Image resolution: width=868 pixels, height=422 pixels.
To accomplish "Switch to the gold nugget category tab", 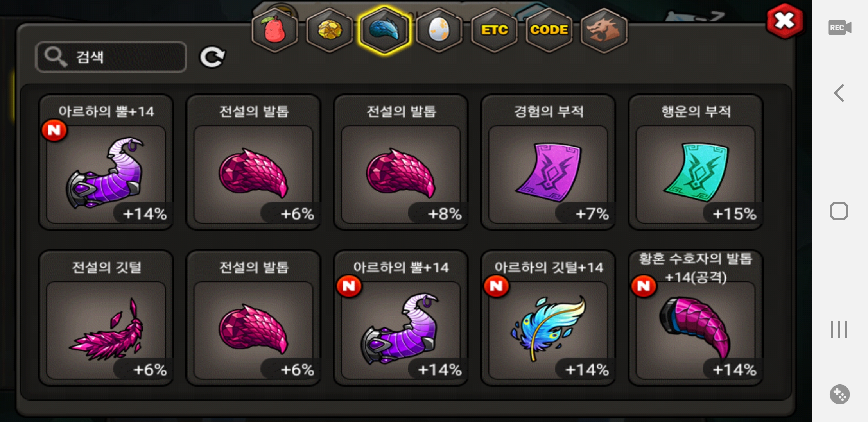I will tap(330, 30).
